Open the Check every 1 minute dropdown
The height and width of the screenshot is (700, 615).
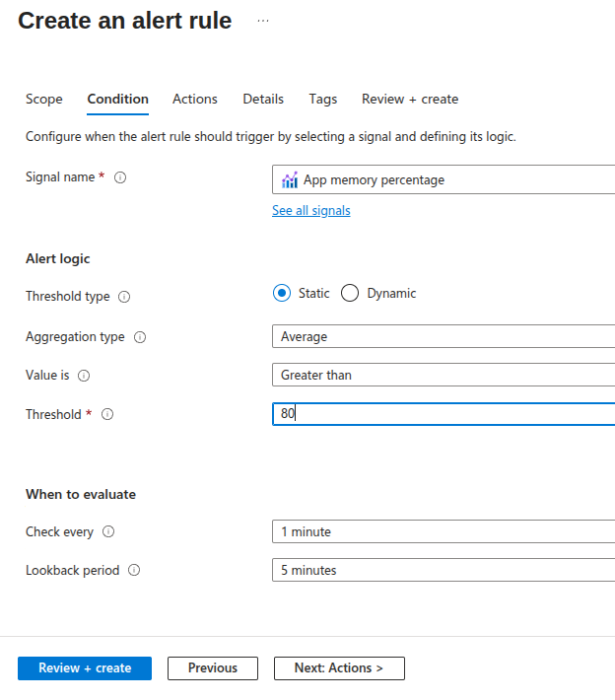tap(444, 531)
